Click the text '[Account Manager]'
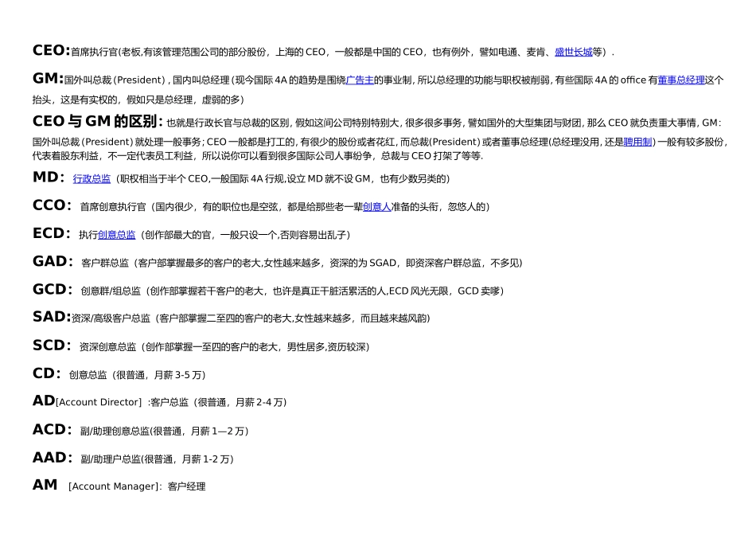Image resolution: width=756 pixels, height=535 pixels. tap(113, 486)
